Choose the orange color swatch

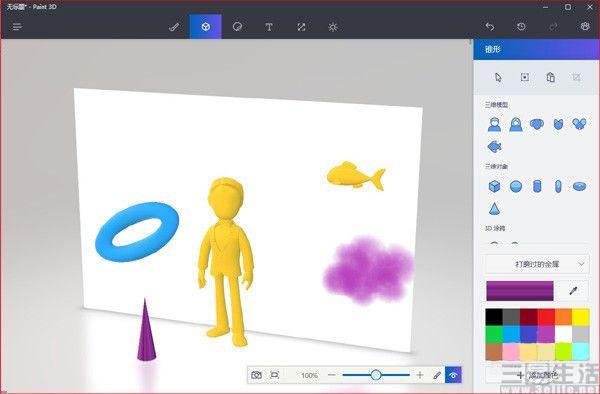(x=563, y=317)
